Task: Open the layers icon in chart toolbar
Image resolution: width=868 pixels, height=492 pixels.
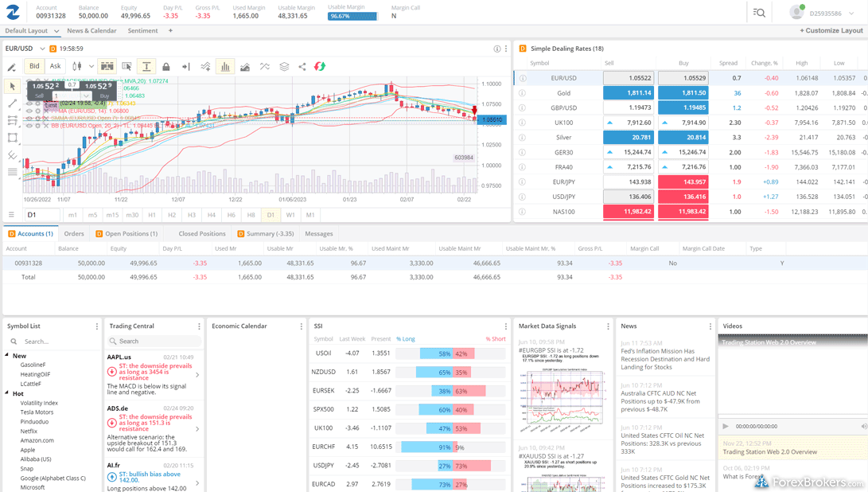Action: 284,67
